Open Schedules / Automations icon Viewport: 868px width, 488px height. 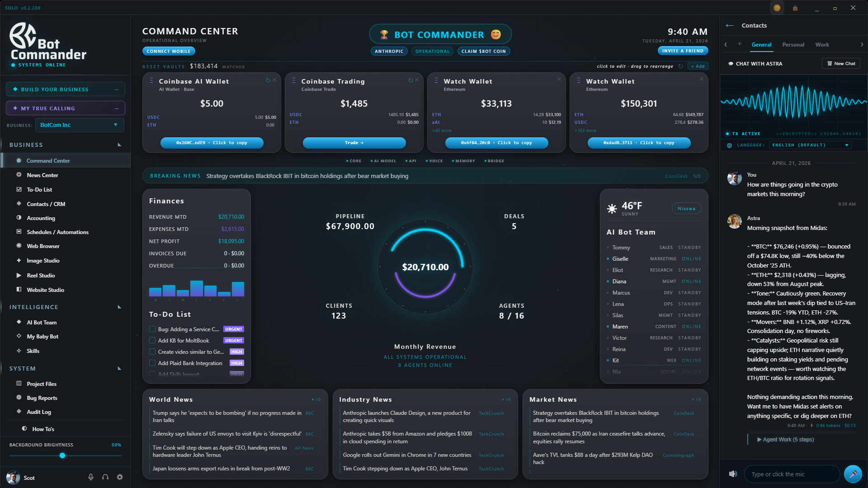point(19,231)
